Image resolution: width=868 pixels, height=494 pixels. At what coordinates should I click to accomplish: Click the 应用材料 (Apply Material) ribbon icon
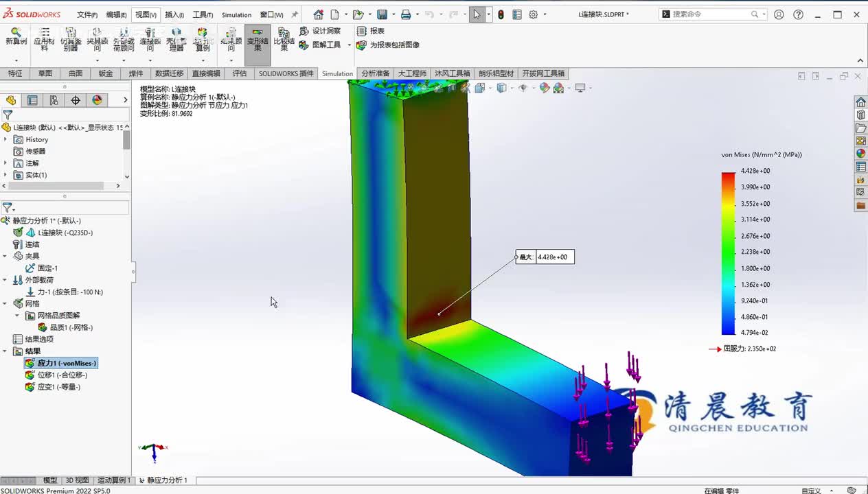(44, 40)
